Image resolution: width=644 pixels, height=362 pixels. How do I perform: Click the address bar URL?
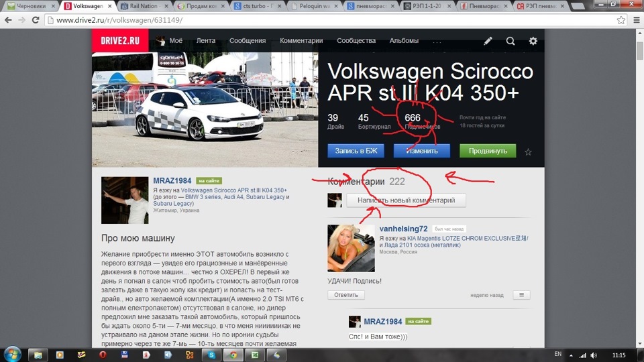pyautogui.click(x=119, y=19)
